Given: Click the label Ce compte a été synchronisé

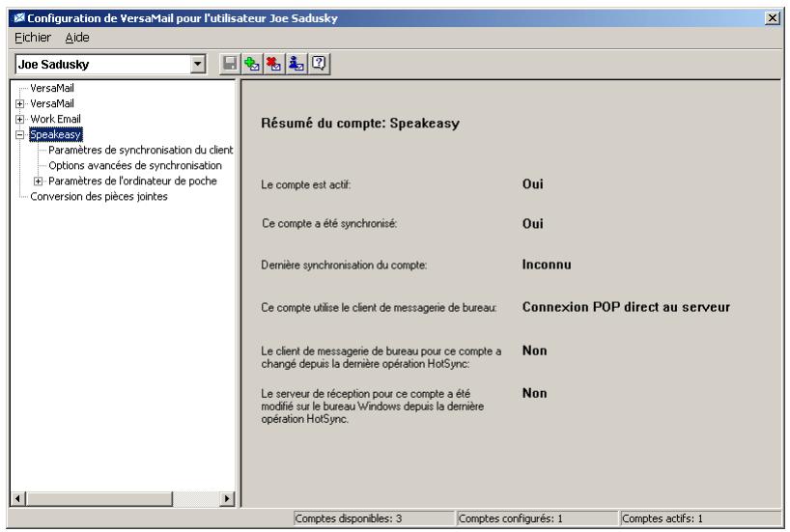Looking at the screenshot, I should (329, 224).
